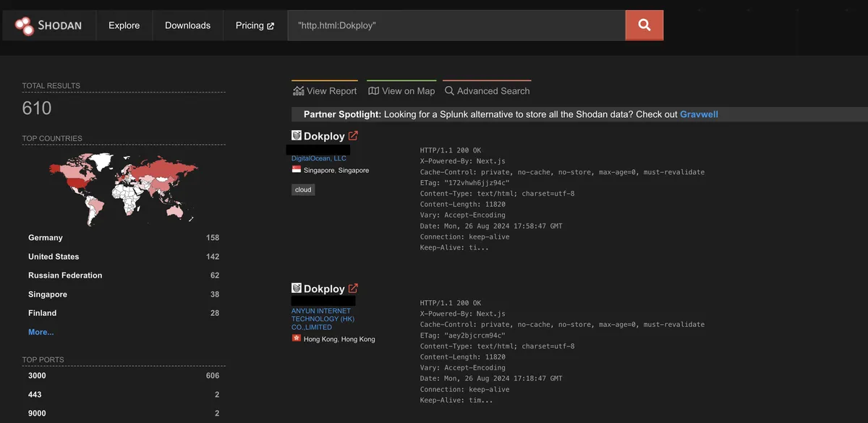Click the Hong Kong flag icon
Screen dimensions: 868x423
pos(297,338)
